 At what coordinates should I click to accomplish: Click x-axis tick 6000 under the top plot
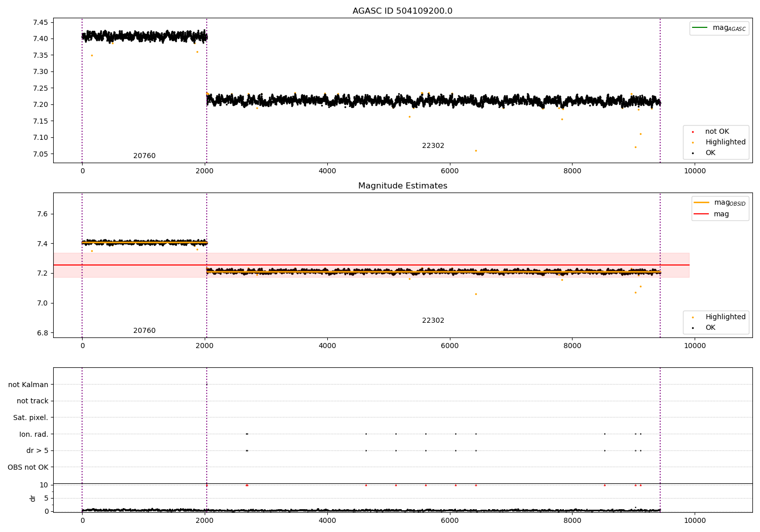(450, 171)
